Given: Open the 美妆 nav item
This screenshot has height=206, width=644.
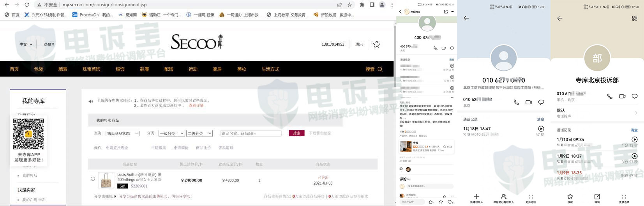Looking at the screenshot, I should coord(242,69).
